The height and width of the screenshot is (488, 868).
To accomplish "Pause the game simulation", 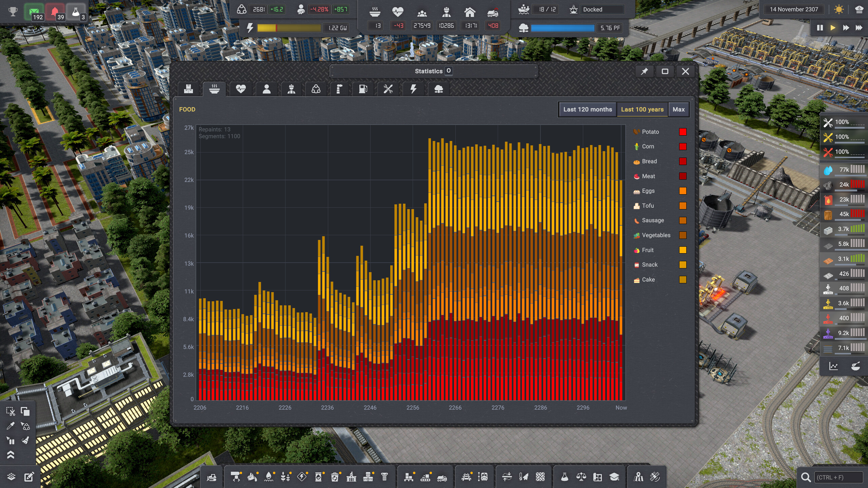I will coord(820,28).
